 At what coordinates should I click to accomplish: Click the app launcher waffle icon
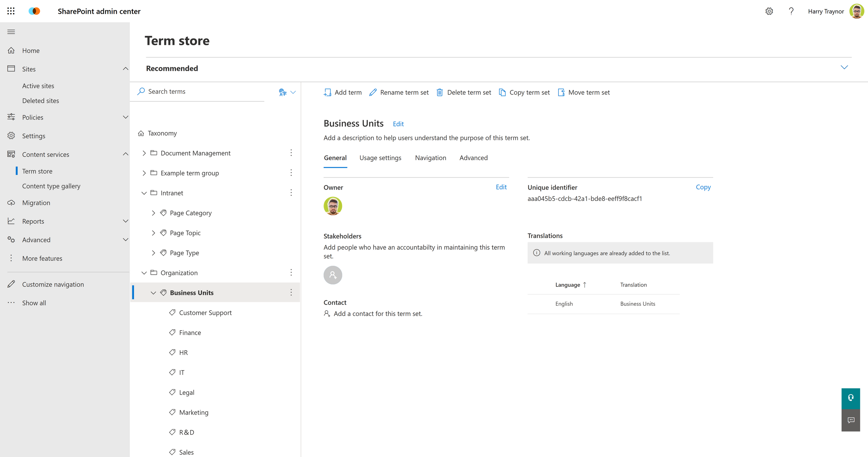(11, 11)
